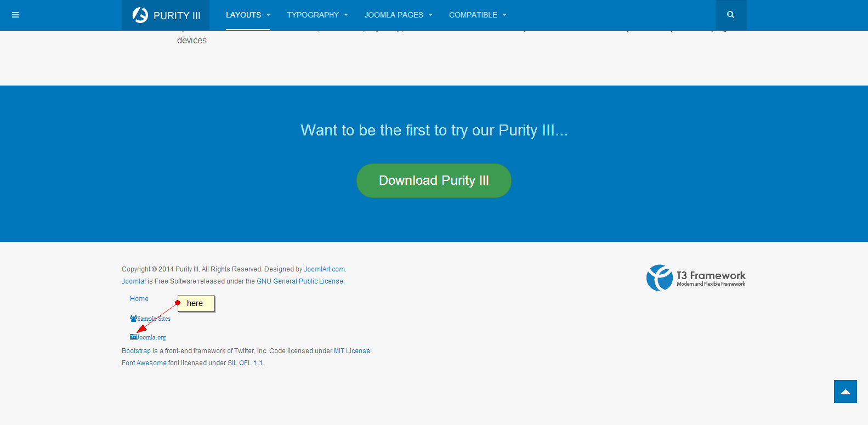Open the search magnifier icon
868x425 pixels.
pos(730,15)
